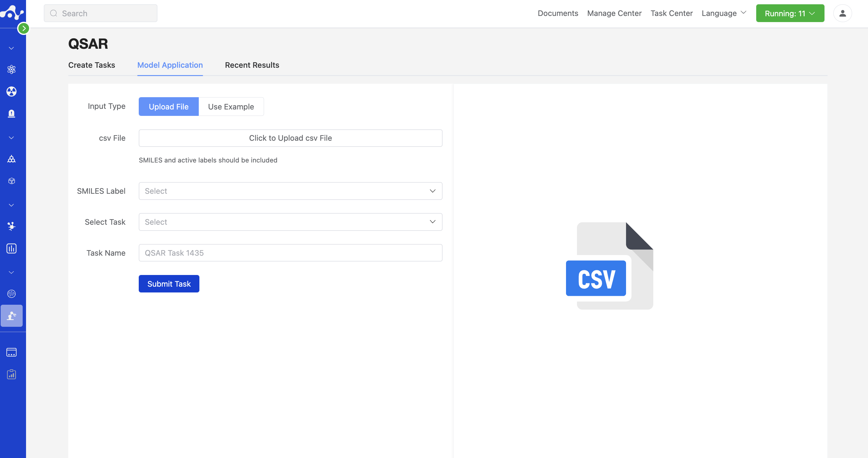Keep Upload File input type selected
868x458 pixels.
pyautogui.click(x=168, y=106)
